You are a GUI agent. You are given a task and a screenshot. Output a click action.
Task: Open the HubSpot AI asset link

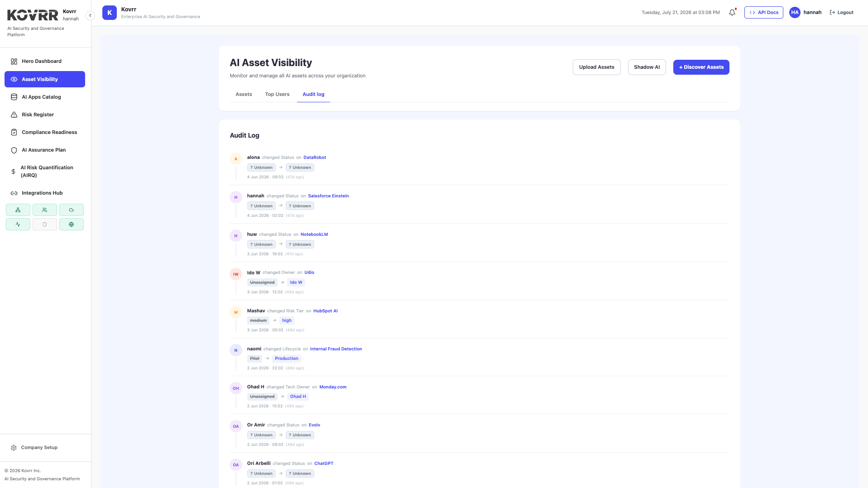pyautogui.click(x=326, y=311)
